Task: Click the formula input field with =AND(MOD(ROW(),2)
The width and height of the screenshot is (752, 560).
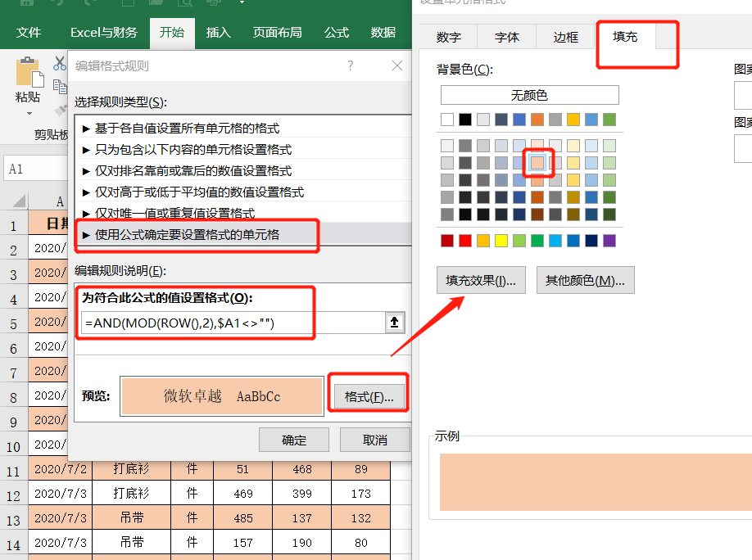Action: [x=233, y=323]
